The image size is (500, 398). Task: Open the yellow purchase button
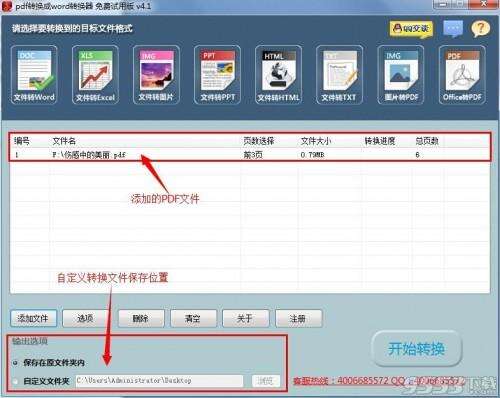click(411, 29)
